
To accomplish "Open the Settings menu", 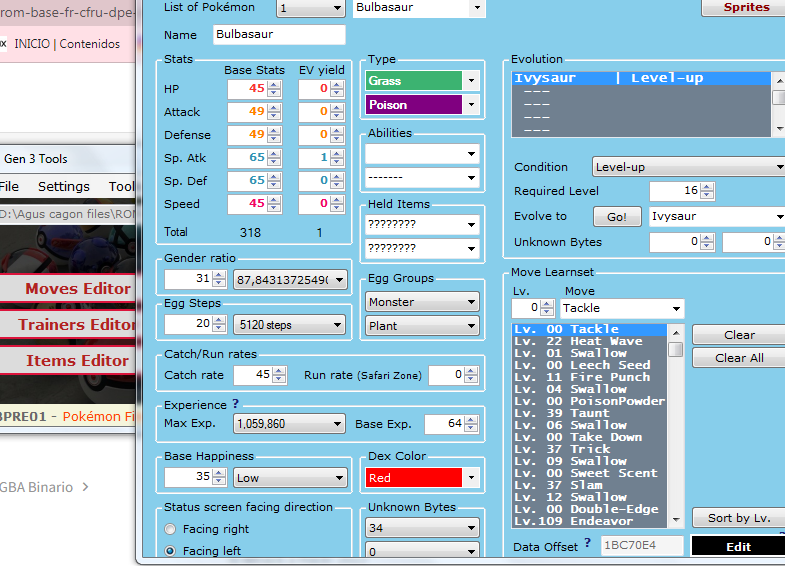I will tap(63, 187).
